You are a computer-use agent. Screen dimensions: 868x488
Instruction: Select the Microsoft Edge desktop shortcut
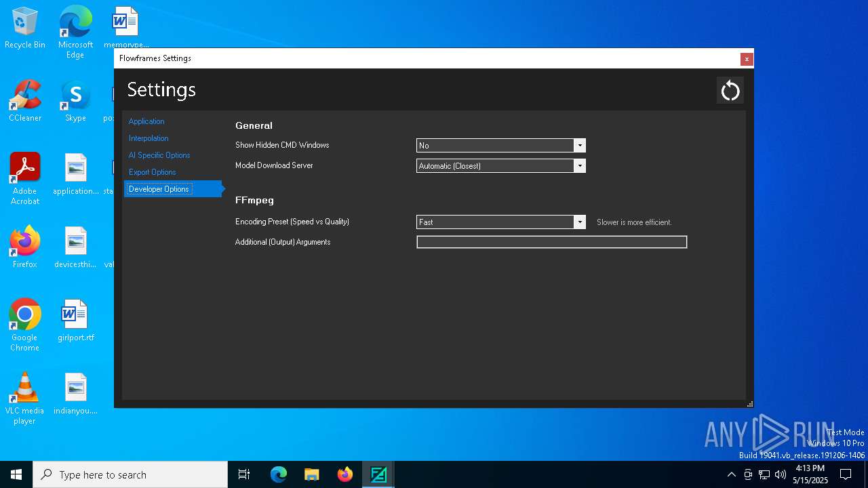(x=75, y=33)
